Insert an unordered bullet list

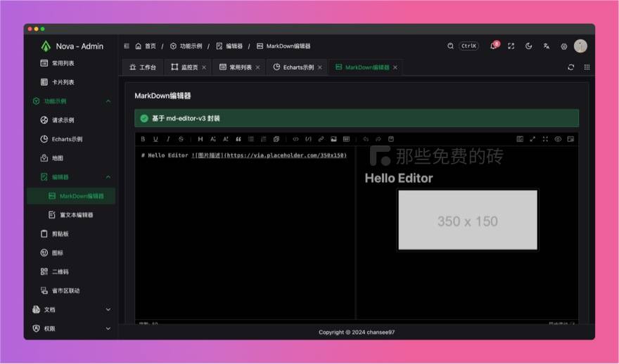coord(251,139)
